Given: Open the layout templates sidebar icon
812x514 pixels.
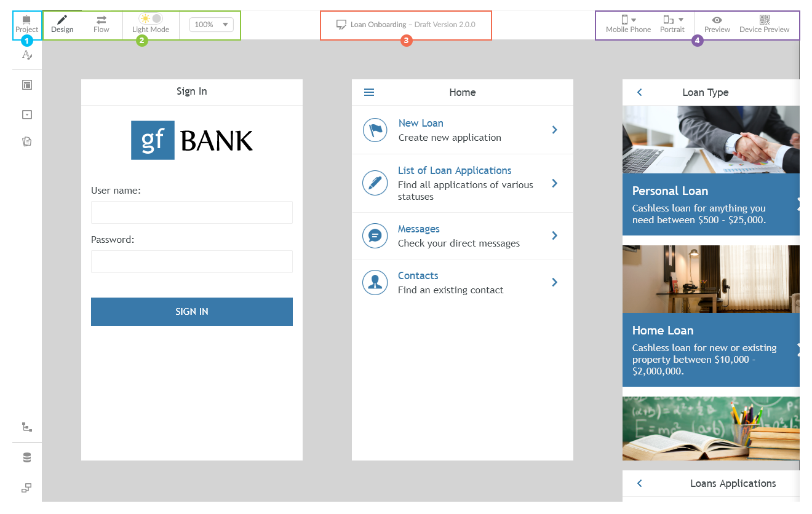Looking at the screenshot, I should [x=27, y=85].
